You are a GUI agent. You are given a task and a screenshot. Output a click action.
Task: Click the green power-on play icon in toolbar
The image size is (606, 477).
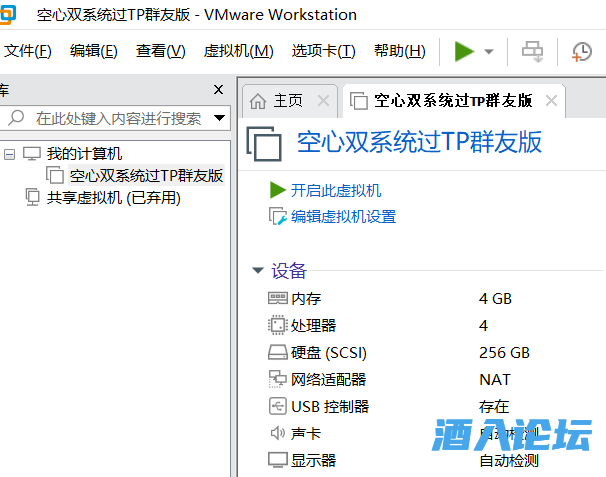coord(464,51)
